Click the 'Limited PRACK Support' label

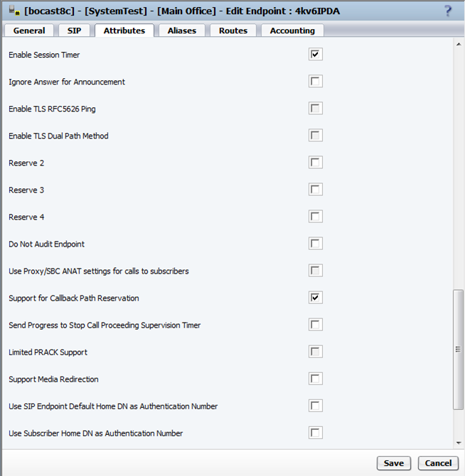[x=48, y=352]
